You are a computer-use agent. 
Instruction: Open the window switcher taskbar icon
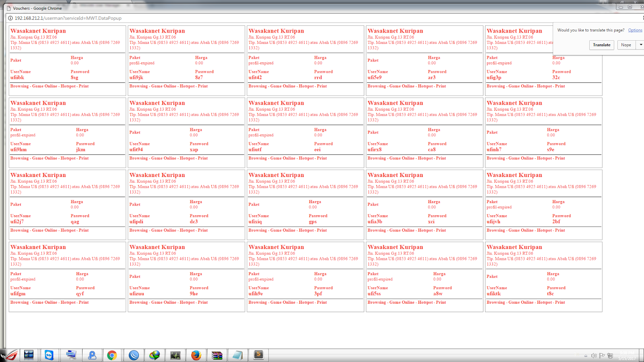point(29,355)
